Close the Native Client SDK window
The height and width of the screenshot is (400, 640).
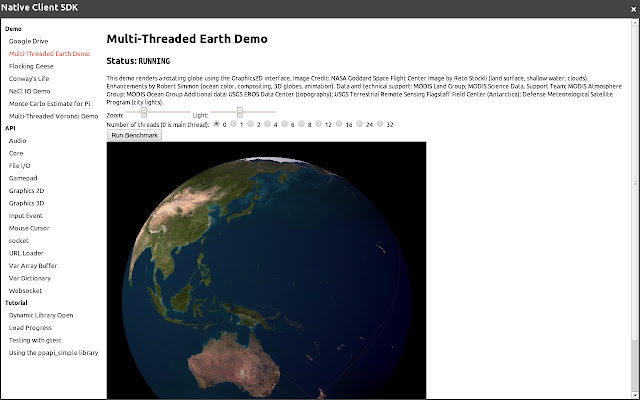pos(633,9)
